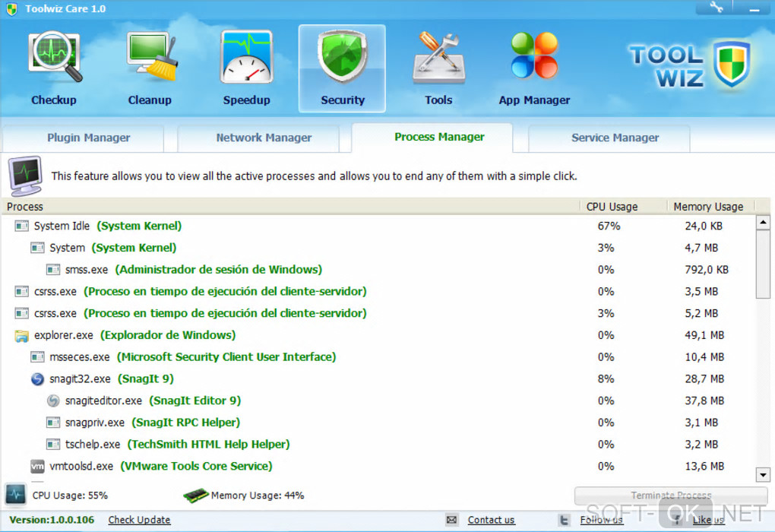Viewport: 775px width, 532px height.
Task: Click the smss.exe process icon
Action: pos(53,270)
